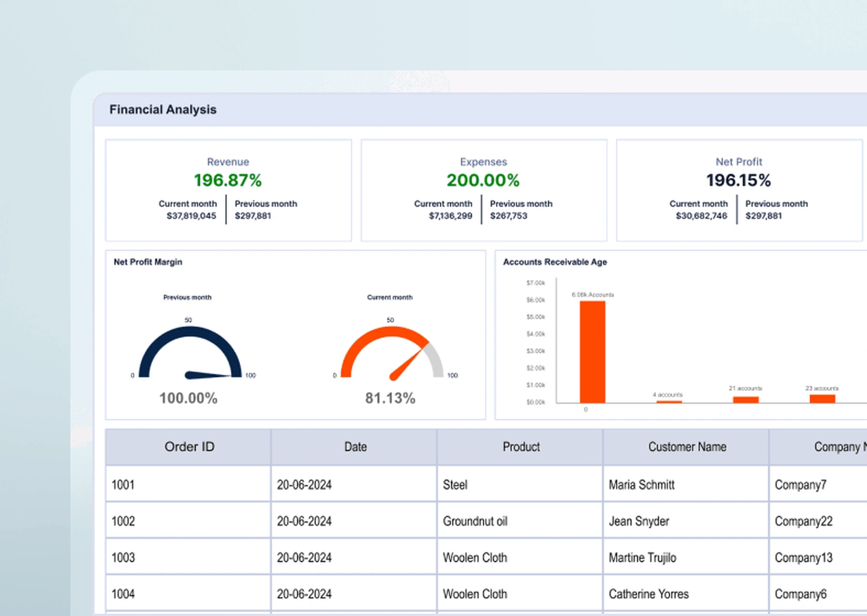Viewport: 867px width, 616px height.
Task: Click the Net Profit card label
Action: (x=738, y=162)
